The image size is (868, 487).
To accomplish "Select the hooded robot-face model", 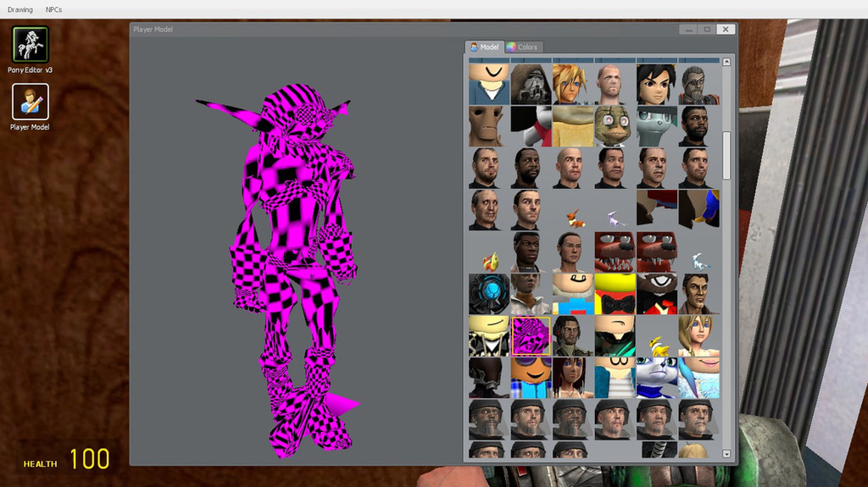I will 531,84.
